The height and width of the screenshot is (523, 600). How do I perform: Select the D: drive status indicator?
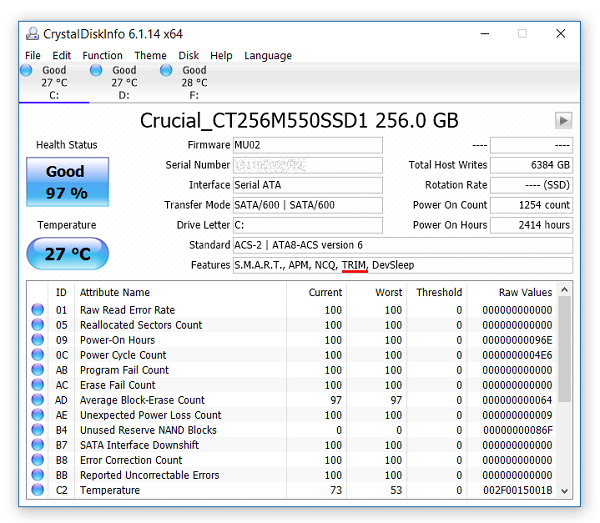(96, 70)
